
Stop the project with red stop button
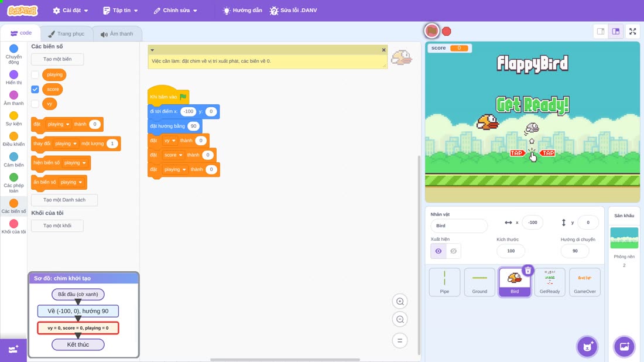447,31
